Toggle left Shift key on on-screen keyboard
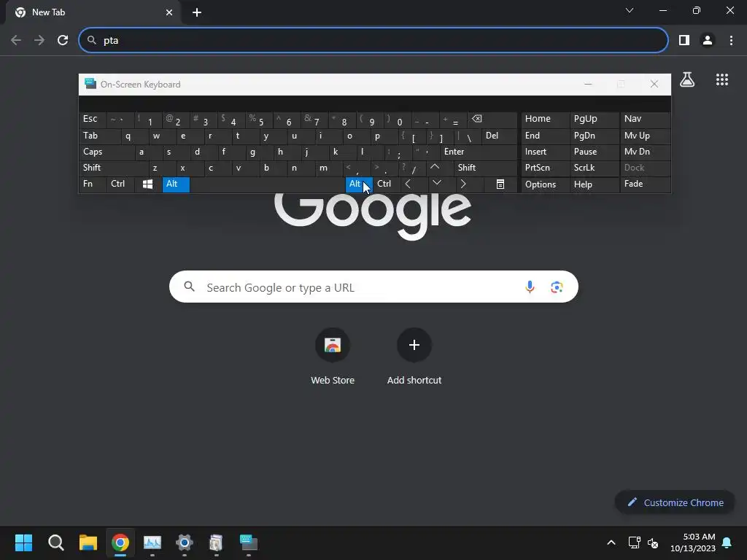Image resolution: width=747 pixels, height=560 pixels. coord(113,168)
